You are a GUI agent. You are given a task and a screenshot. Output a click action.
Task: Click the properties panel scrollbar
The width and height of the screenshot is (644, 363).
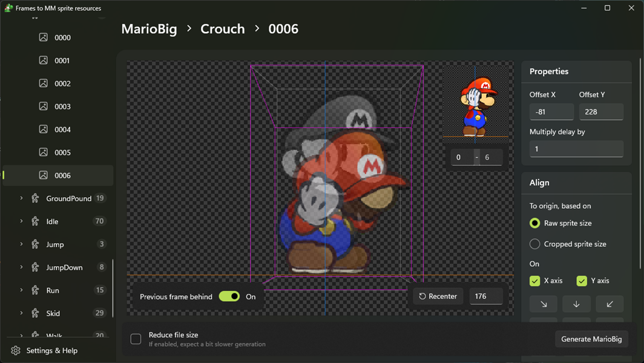[x=640, y=163]
